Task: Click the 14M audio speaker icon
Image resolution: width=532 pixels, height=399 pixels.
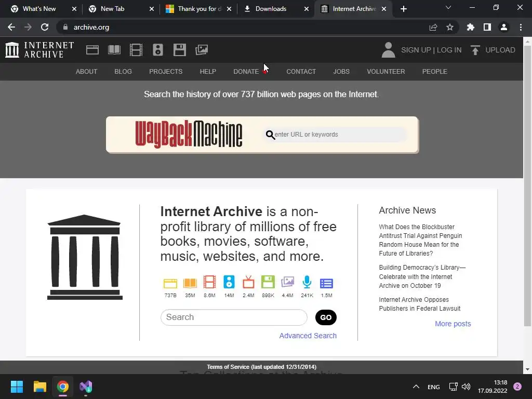Action: pyautogui.click(x=229, y=282)
